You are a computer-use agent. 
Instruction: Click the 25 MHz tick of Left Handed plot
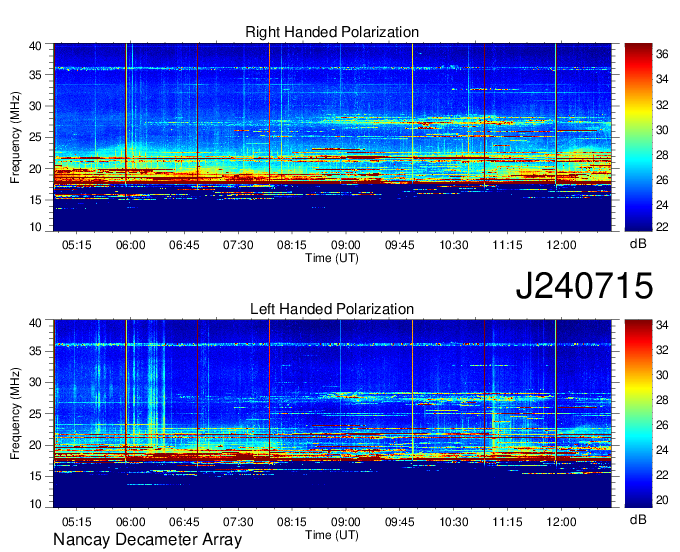[x=35, y=414]
